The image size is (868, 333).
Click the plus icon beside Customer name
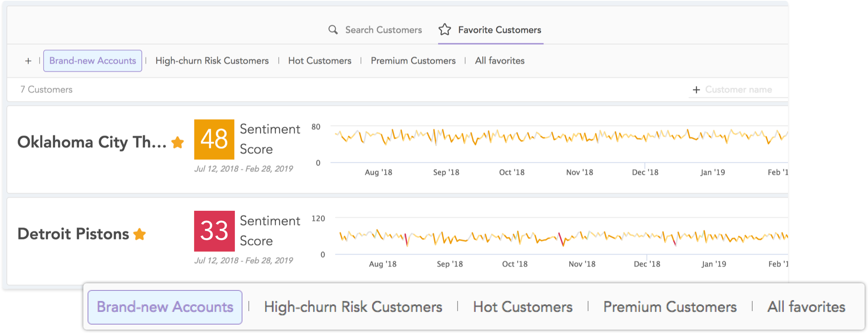click(x=696, y=90)
